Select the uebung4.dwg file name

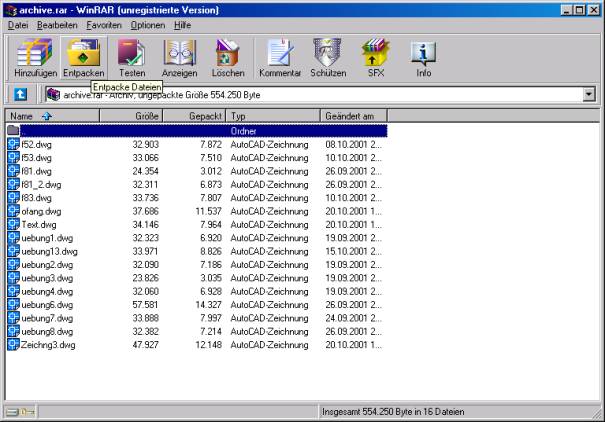(x=47, y=292)
